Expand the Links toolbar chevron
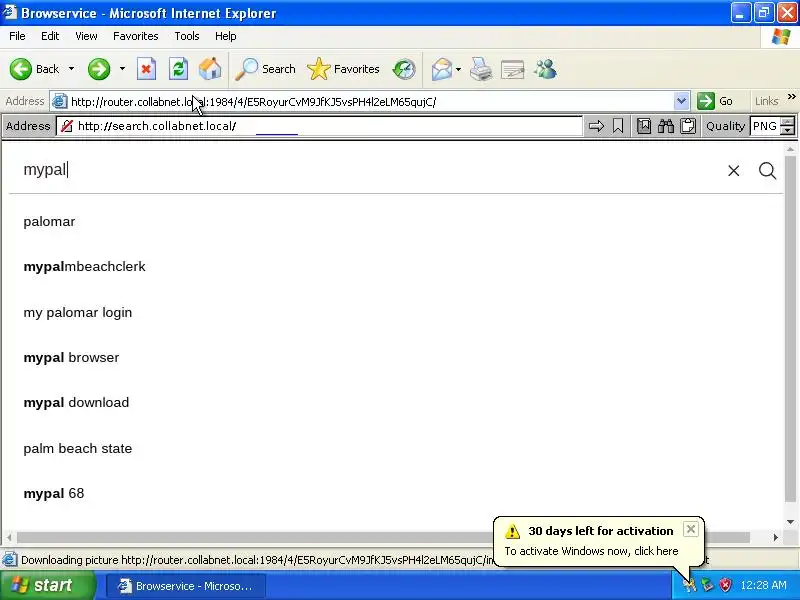The width and height of the screenshot is (800, 600). [x=791, y=96]
